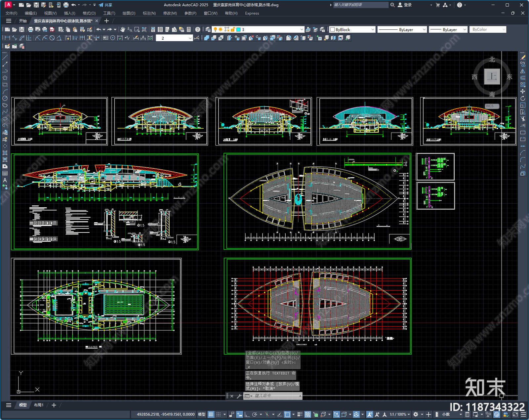529x420 pixels.
Task: Toggle transparency display in status bar
Action: pos(307,414)
